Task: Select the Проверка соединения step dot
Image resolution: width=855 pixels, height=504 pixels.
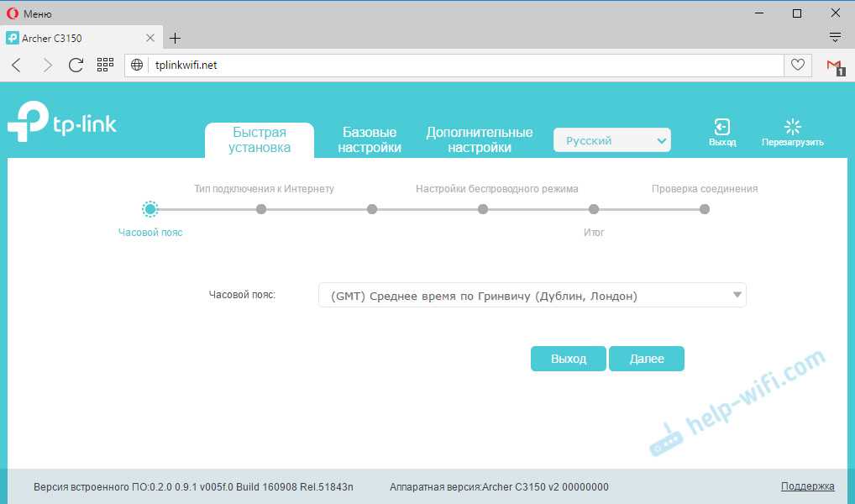Action: pos(705,209)
